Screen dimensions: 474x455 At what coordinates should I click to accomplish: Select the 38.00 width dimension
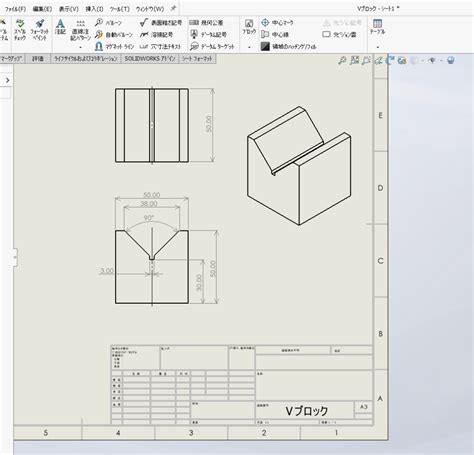tap(149, 204)
